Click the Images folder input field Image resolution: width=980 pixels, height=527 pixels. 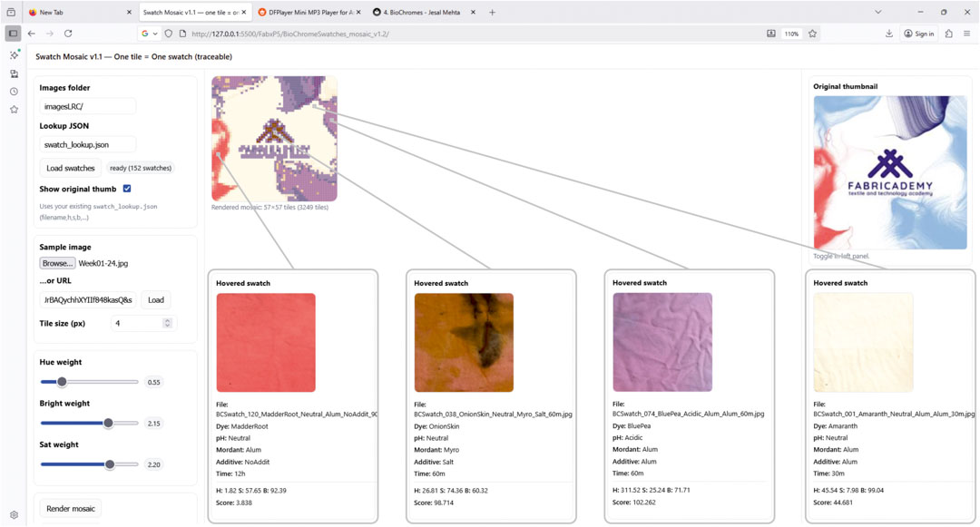(87, 106)
